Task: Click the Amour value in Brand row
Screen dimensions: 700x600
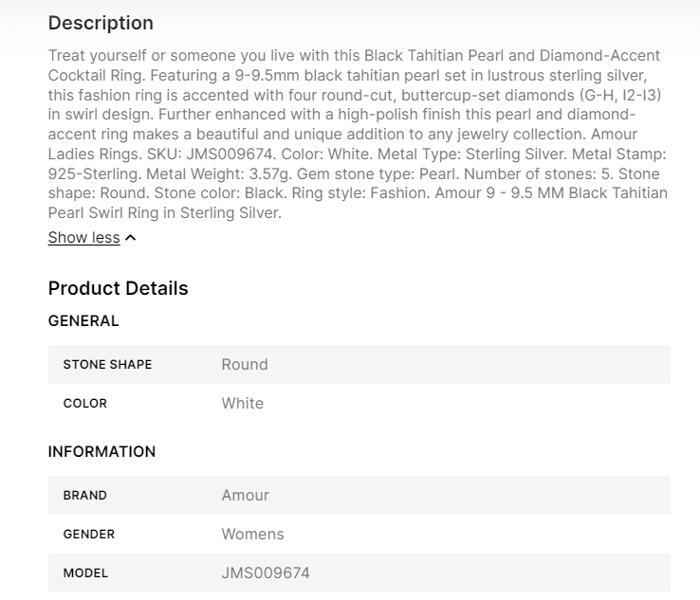Action: 246,496
